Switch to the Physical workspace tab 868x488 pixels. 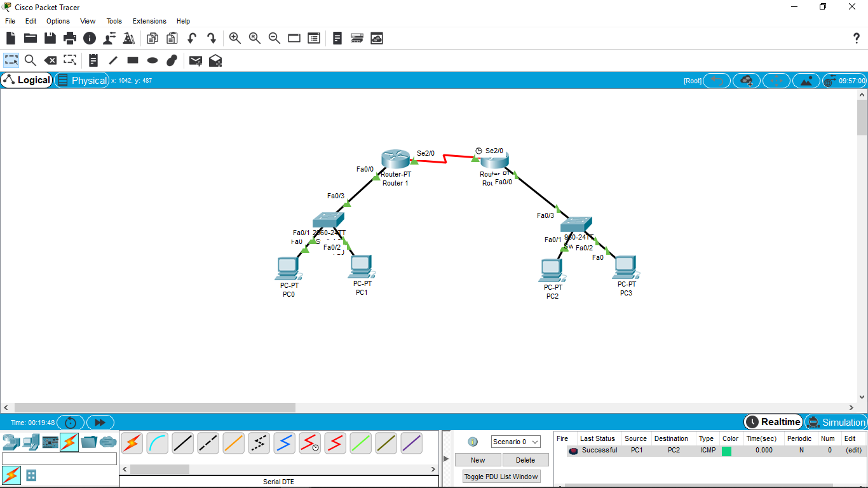pos(82,80)
